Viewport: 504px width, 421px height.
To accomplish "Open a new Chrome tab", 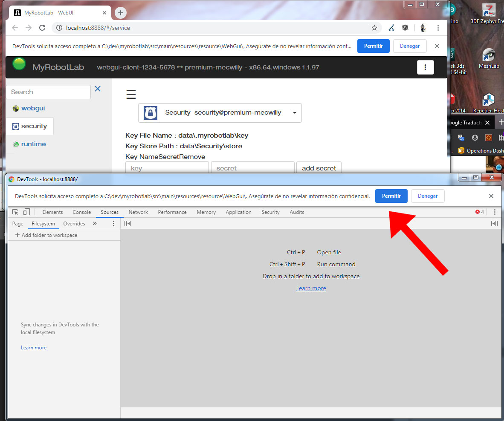I will pyautogui.click(x=121, y=13).
